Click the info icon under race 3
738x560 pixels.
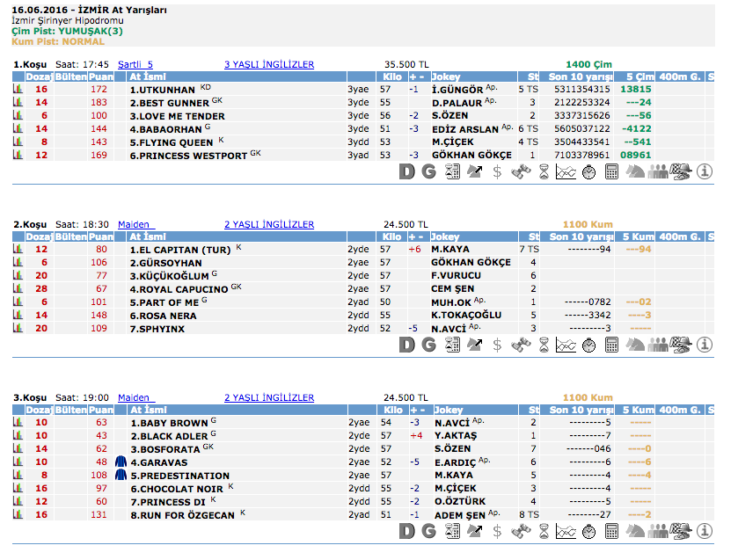click(x=704, y=531)
